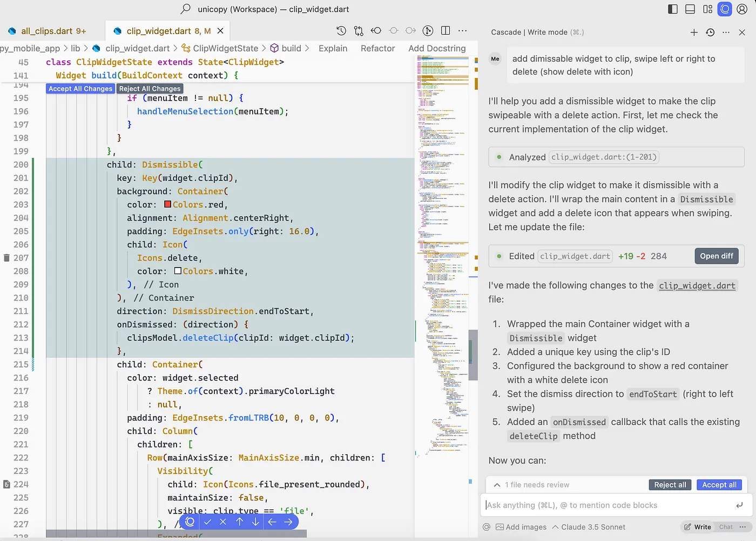Screen dimensions: 756x541
Task: Open timeline history icon in editor toolbar
Action: coord(341,30)
